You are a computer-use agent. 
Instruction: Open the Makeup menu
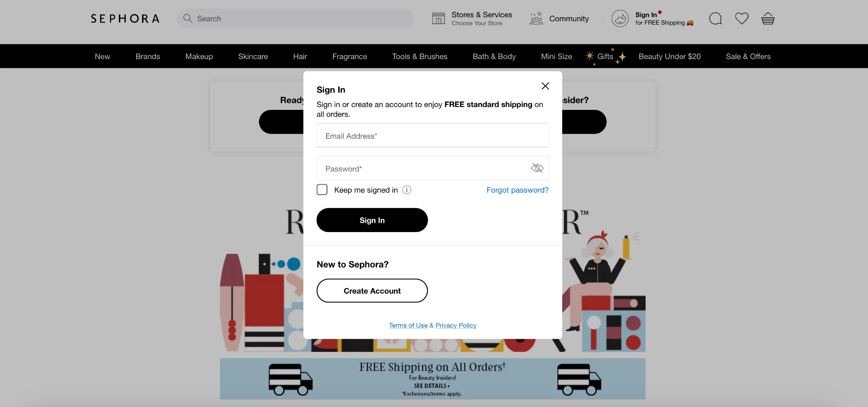199,57
